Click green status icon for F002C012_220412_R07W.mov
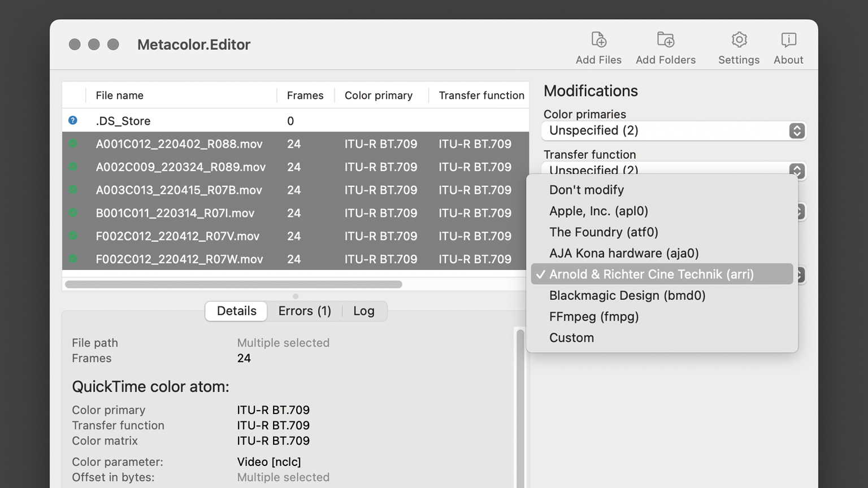This screenshot has width=868, height=488. coord(73,259)
